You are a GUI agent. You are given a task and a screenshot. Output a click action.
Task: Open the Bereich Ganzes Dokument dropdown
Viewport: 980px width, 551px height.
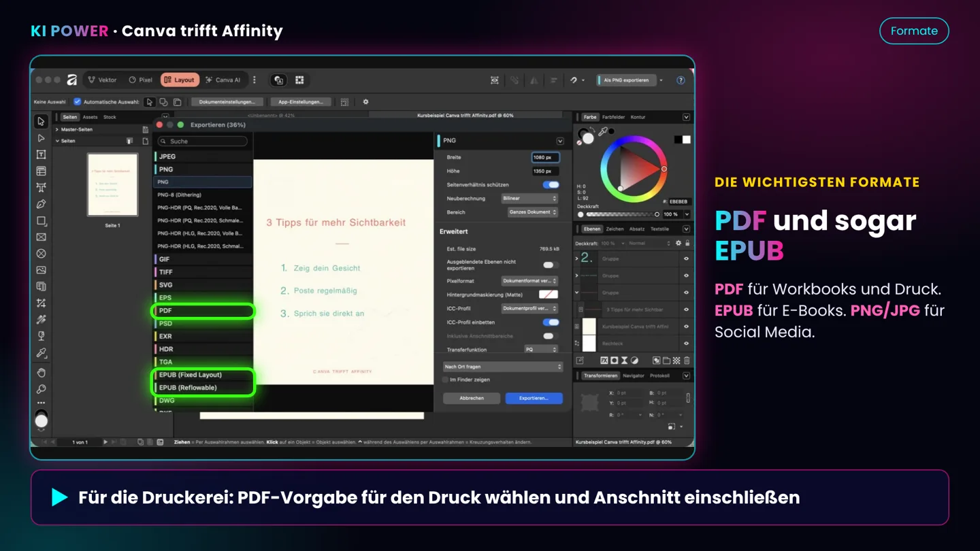tap(532, 212)
